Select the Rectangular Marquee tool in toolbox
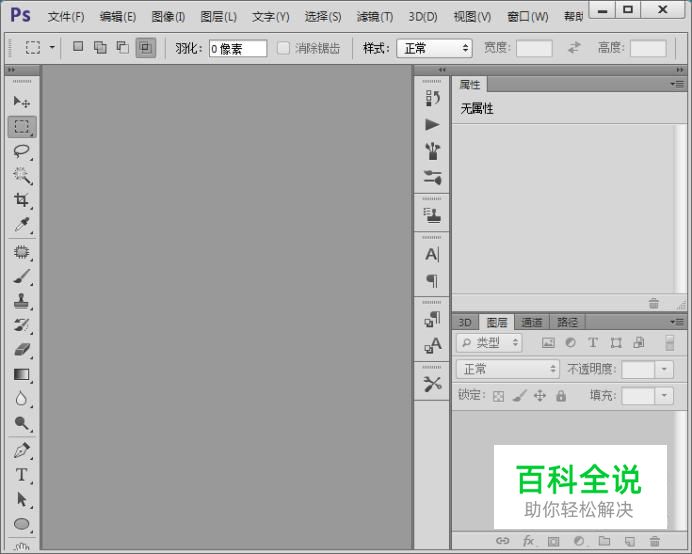Image resolution: width=692 pixels, height=554 pixels. 22,127
